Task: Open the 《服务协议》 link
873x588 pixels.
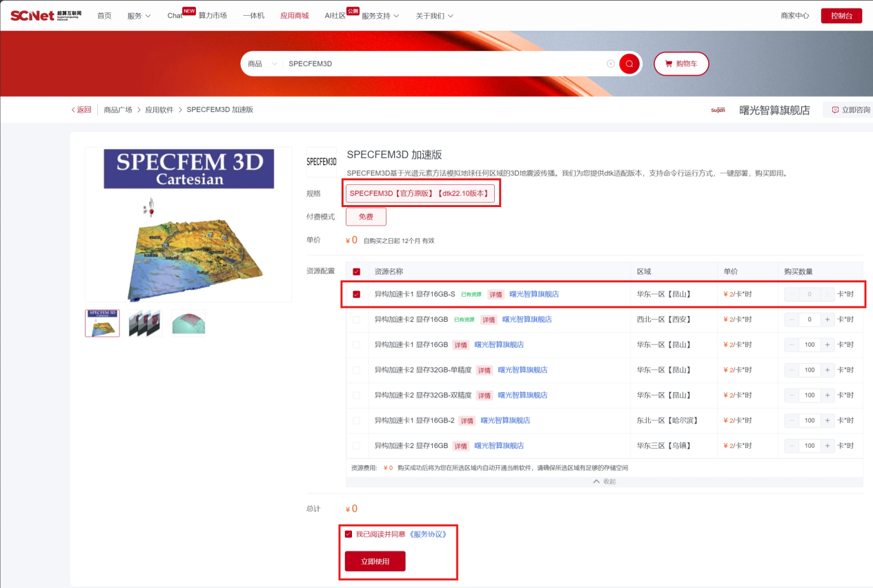Action: pos(433,534)
